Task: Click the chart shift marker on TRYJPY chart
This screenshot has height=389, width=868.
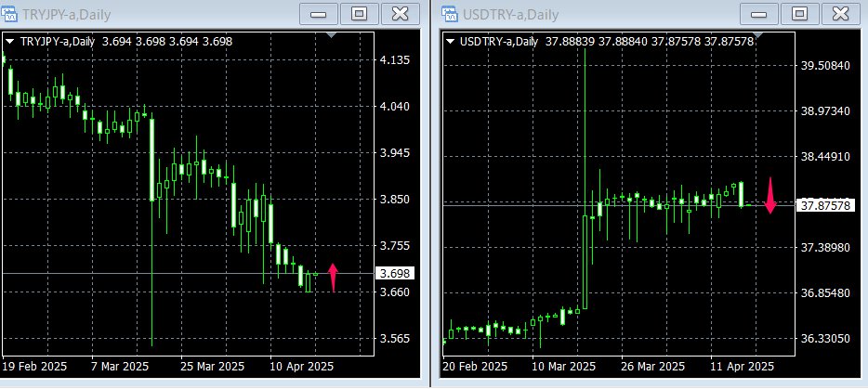Action: pos(331,35)
